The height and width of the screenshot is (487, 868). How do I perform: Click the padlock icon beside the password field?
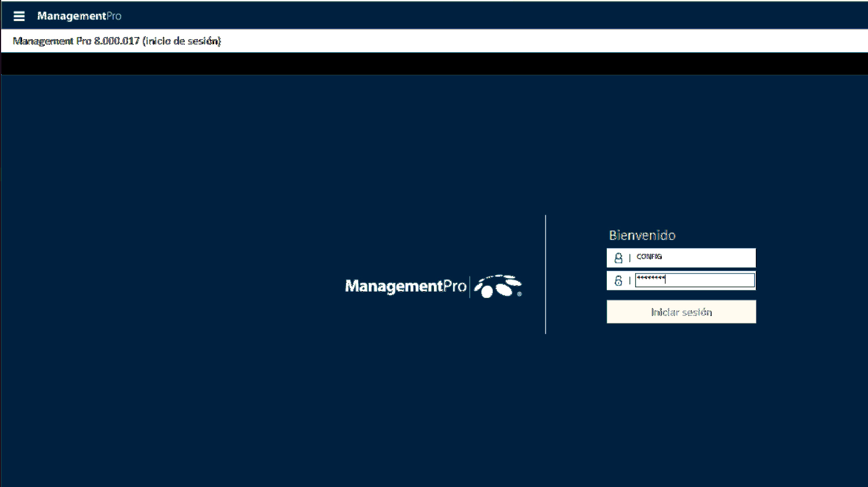click(618, 280)
